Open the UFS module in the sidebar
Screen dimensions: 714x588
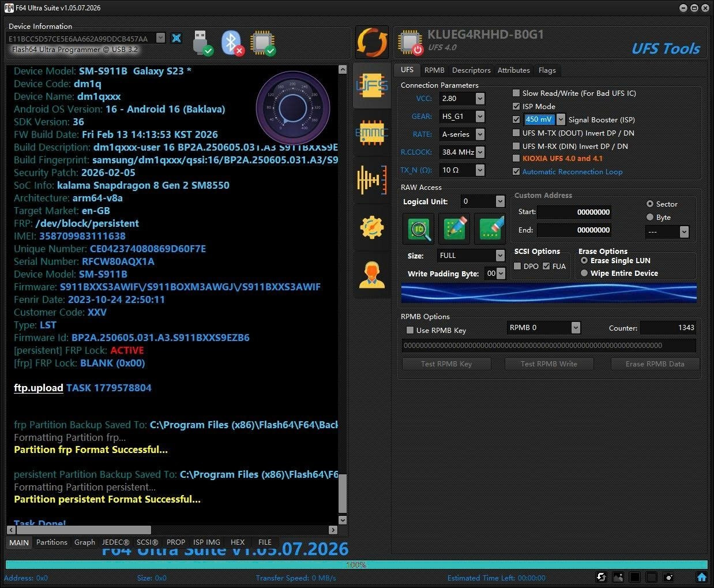click(x=372, y=86)
